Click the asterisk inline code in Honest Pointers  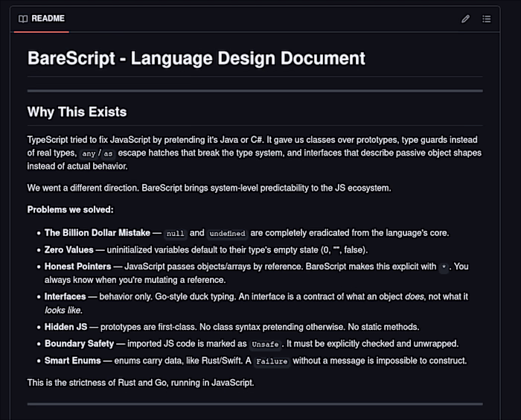(x=444, y=267)
